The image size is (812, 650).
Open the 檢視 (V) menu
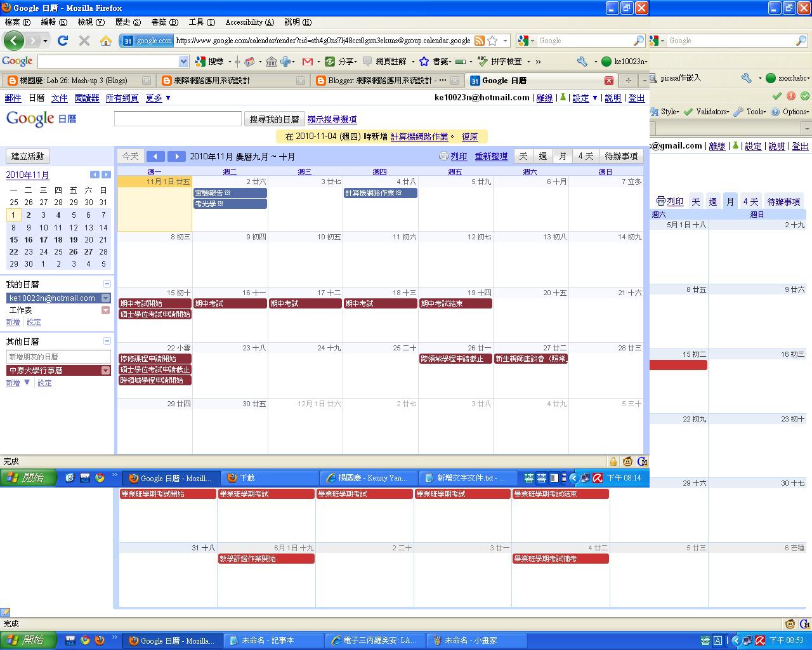click(91, 22)
